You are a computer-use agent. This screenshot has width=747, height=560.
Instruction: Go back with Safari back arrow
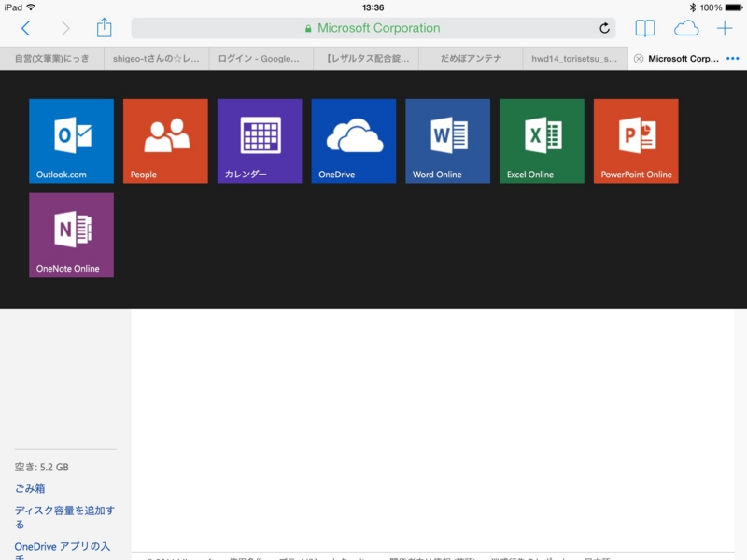(x=26, y=29)
